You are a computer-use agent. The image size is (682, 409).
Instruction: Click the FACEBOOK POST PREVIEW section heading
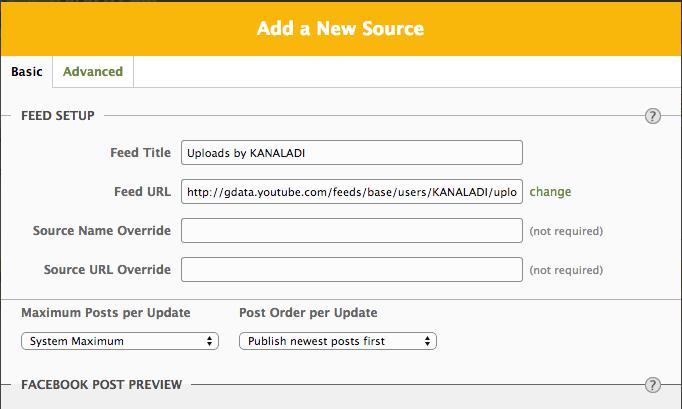click(x=102, y=384)
